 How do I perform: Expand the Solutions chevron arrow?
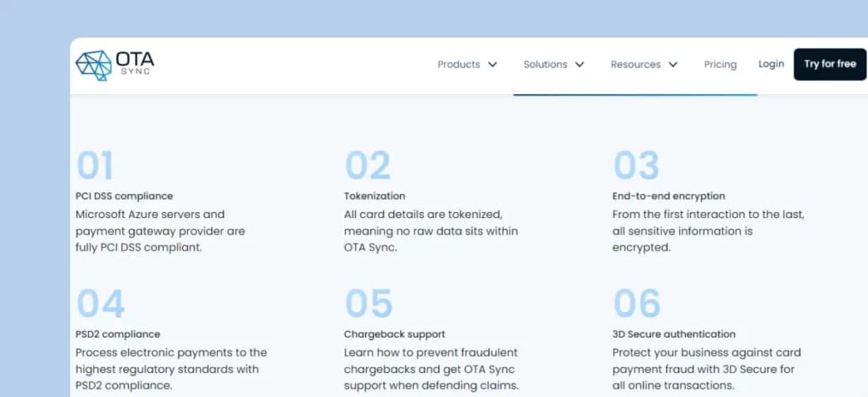pyautogui.click(x=580, y=64)
